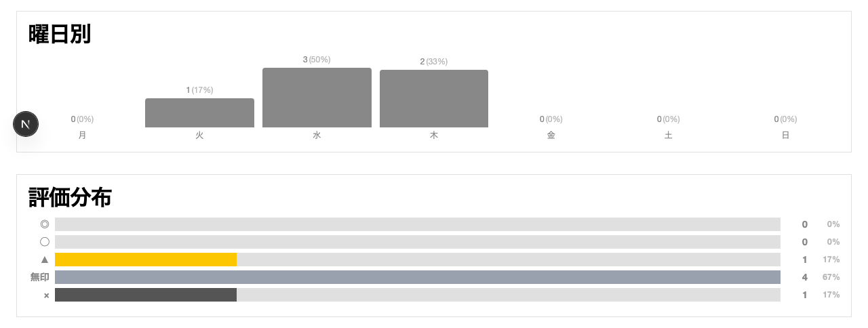Select the 土 weekday label
868x328 pixels.
tap(669, 135)
